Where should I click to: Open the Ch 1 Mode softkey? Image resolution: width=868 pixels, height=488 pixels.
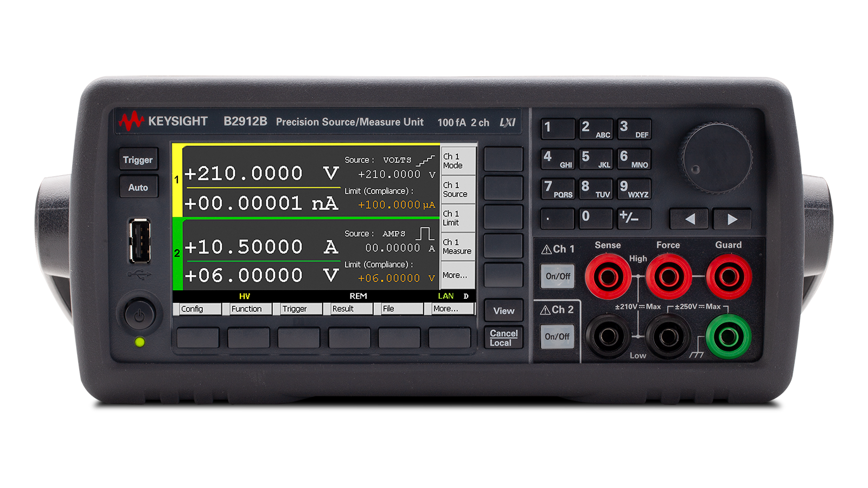coord(457,161)
